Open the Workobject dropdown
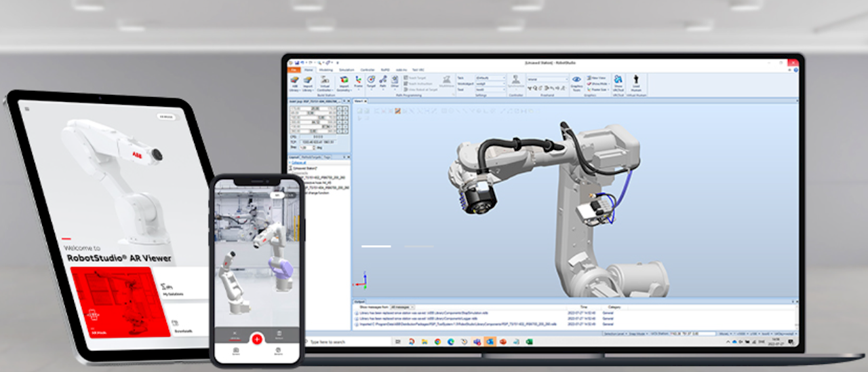The height and width of the screenshot is (372, 868). pyautogui.click(x=491, y=83)
